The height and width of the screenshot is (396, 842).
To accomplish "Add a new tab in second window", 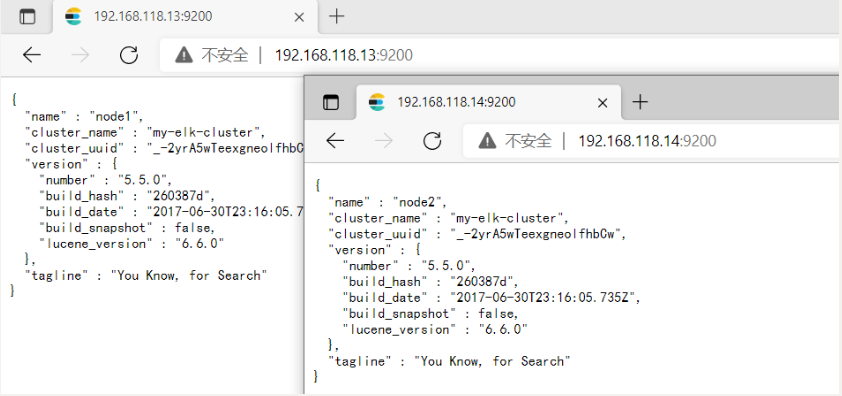I will click(640, 102).
